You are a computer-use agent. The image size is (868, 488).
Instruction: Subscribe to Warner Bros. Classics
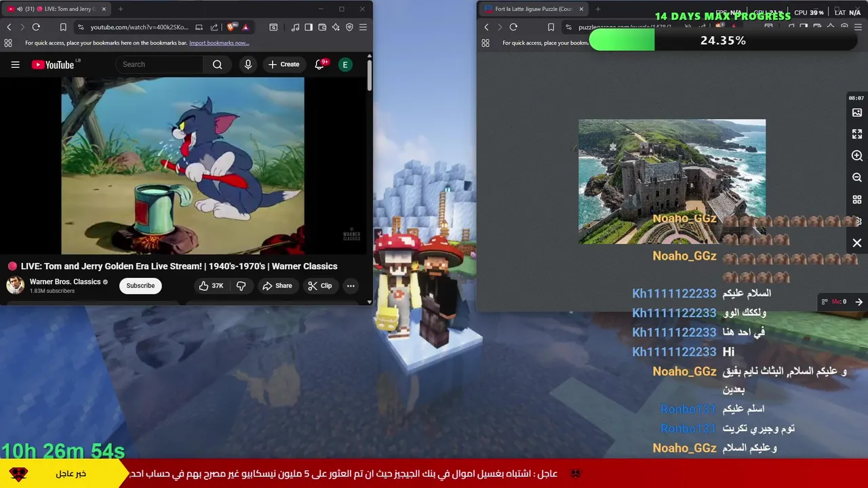(x=140, y=285)
